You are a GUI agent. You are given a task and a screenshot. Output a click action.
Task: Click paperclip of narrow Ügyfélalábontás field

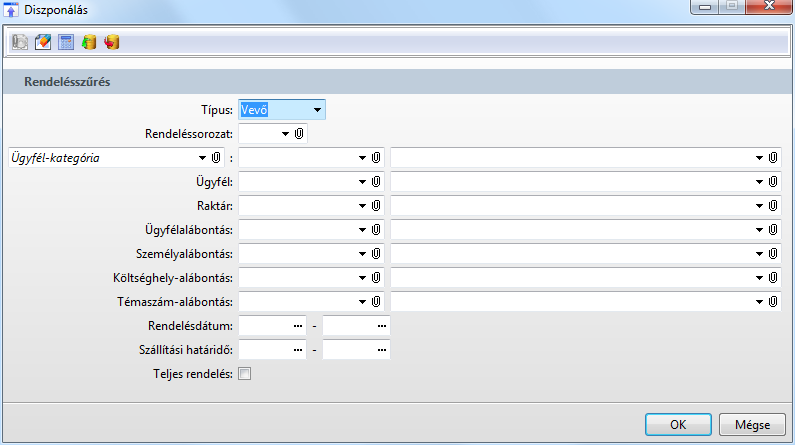pos(376,230)
